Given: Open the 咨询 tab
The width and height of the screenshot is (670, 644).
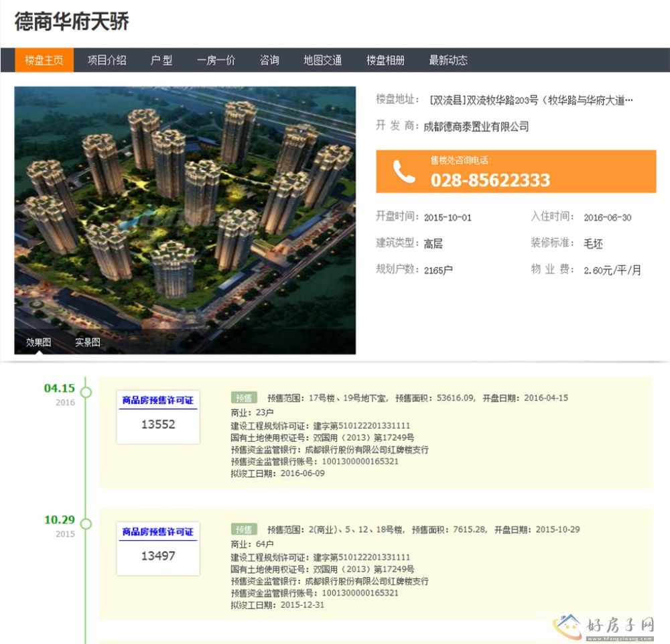Looking at the screenshot, I should coord(269,60).
